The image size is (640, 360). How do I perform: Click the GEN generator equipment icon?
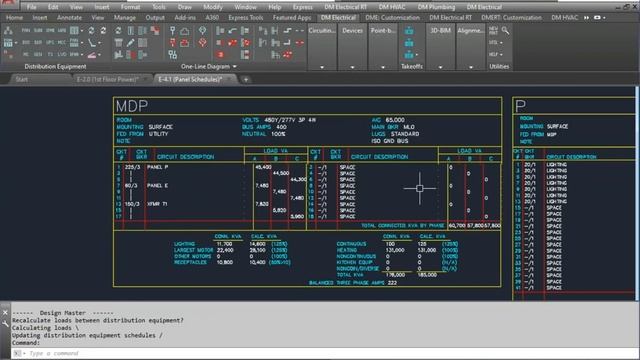[x=38, y=54]
